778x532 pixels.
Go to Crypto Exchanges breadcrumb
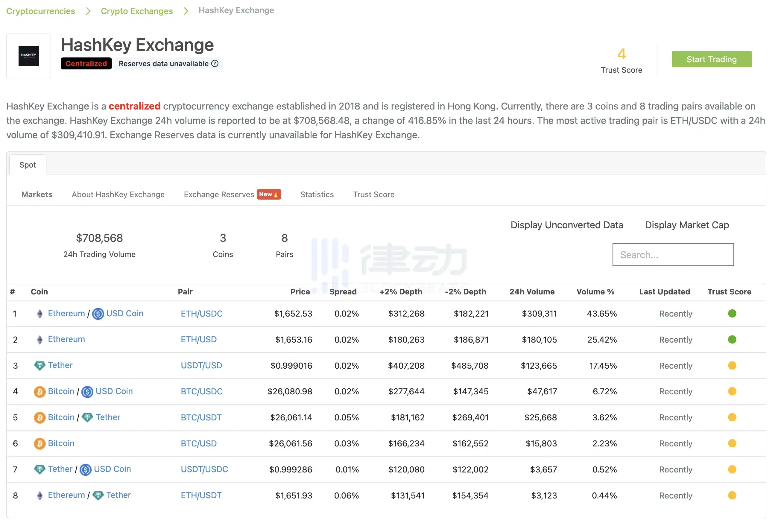pos(136,11)
